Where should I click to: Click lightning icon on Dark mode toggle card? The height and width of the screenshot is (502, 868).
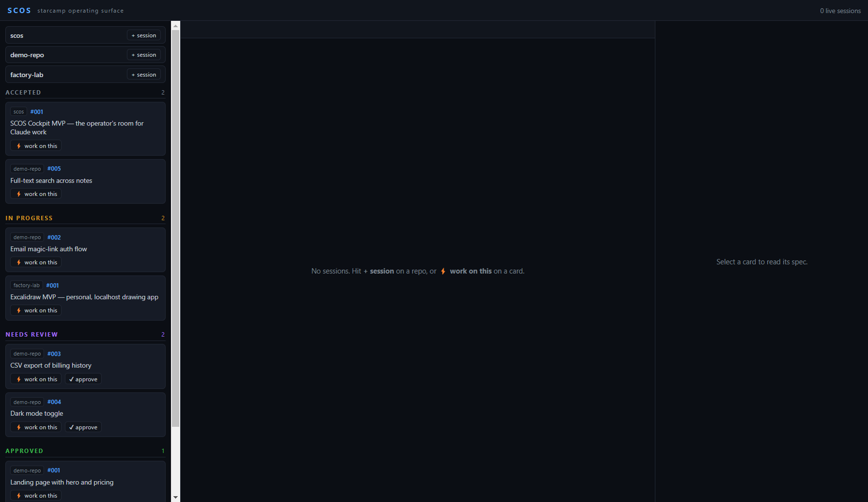tap(19, 427)
